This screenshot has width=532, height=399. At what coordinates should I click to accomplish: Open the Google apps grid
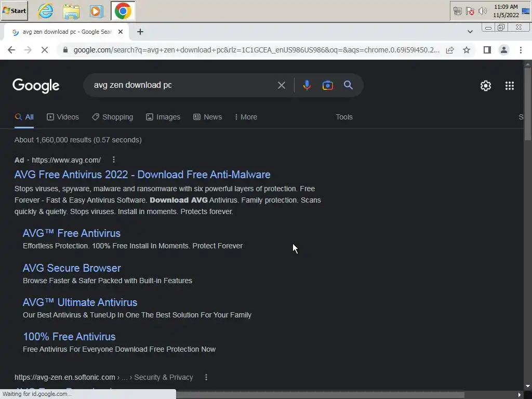[x=509, y=86]
